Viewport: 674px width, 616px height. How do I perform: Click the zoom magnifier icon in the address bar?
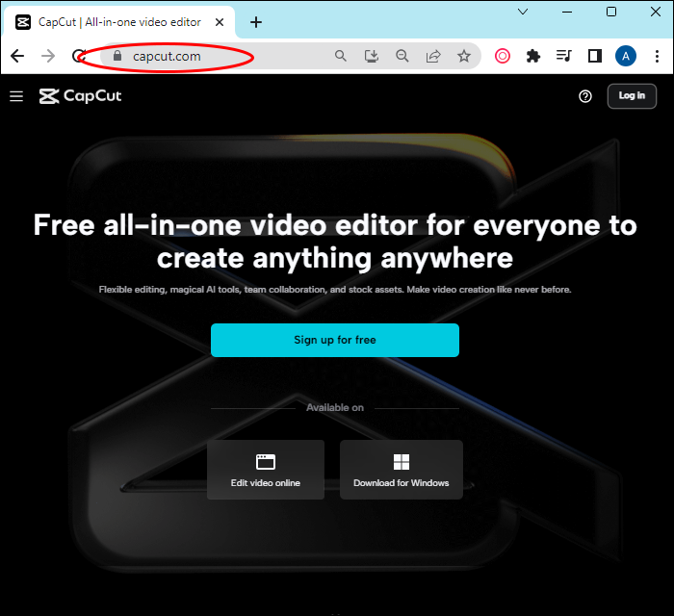(x=402, y=56)
